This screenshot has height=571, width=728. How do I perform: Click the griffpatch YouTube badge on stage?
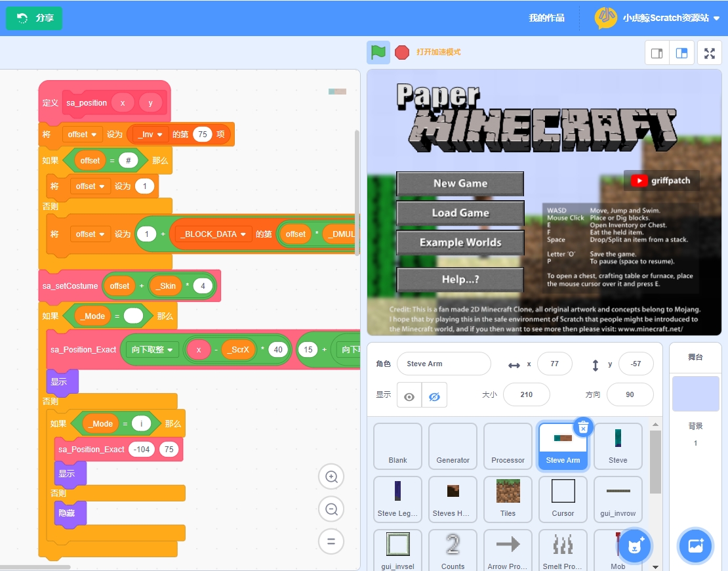(x=661, y=180)
